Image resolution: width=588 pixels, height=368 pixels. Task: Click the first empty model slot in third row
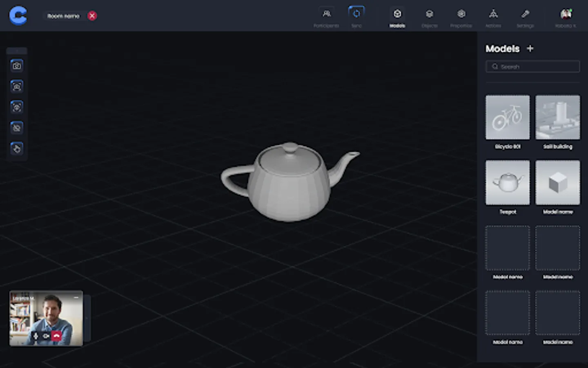[508, 248]
